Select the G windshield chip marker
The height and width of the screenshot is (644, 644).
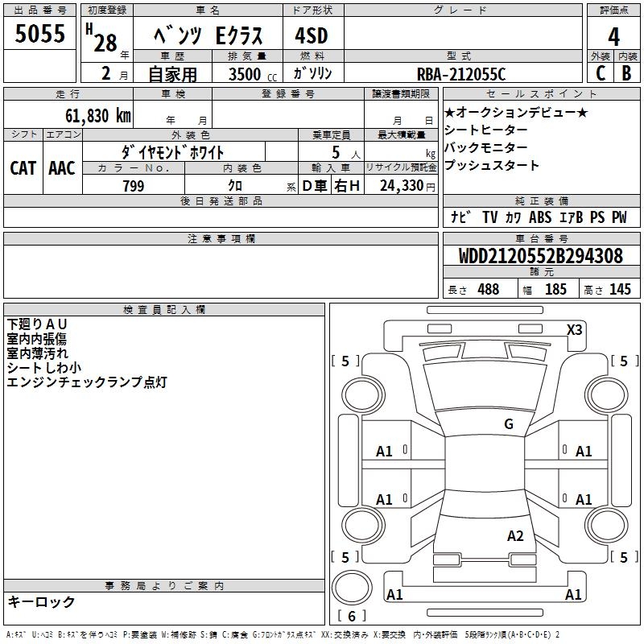tap(508, 424)
